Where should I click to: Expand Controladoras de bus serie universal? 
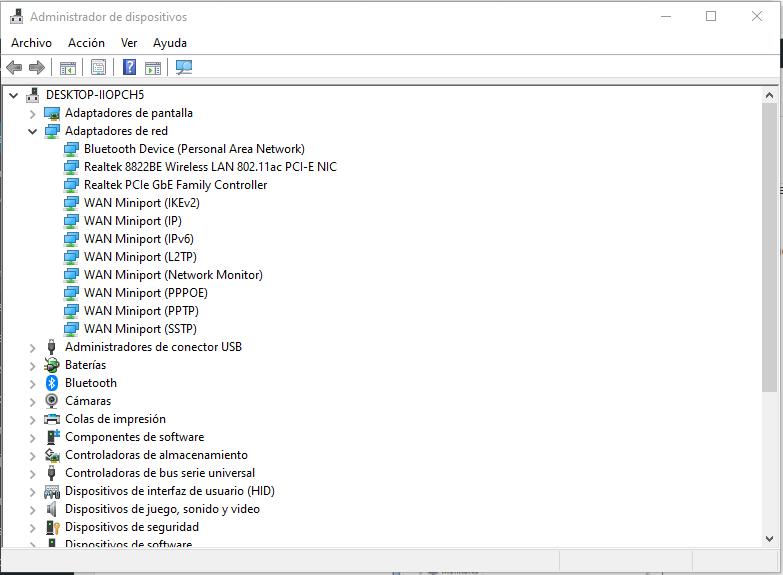[32, 474]
